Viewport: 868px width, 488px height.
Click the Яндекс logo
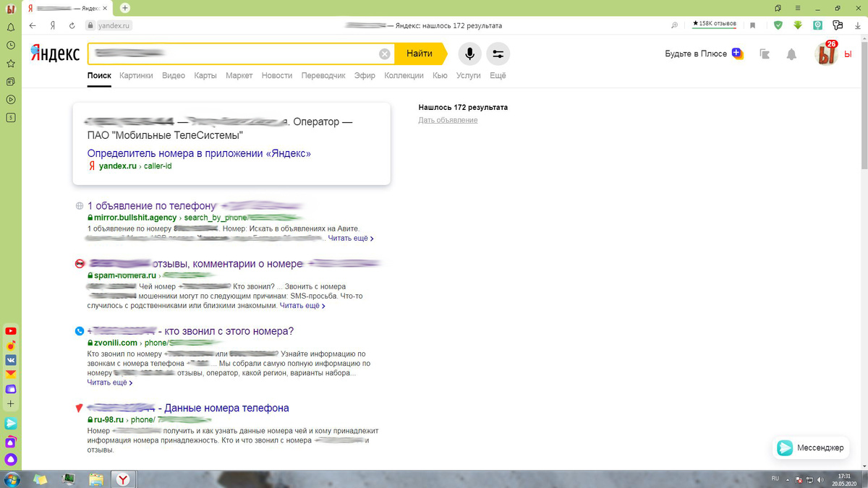point(55,53)
